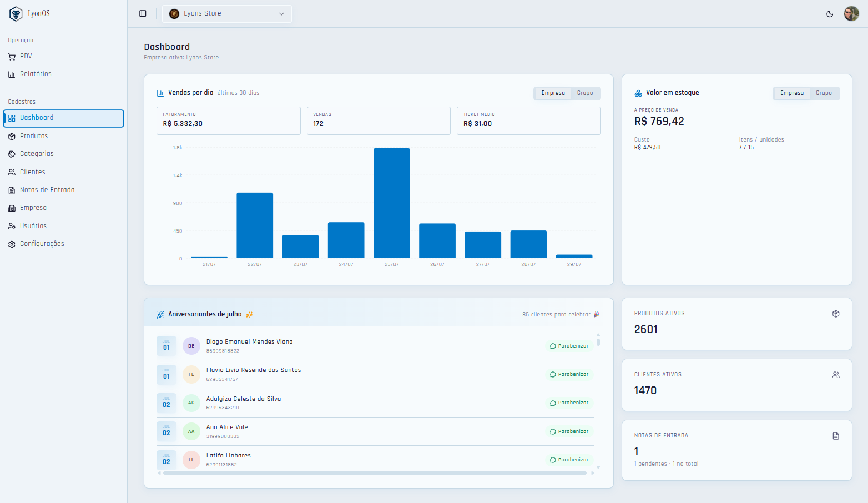Open Notas de Entrada in the sidebar
Image resolution: width=868 pixels, height=503 pixels.
(x=64, y=190)
